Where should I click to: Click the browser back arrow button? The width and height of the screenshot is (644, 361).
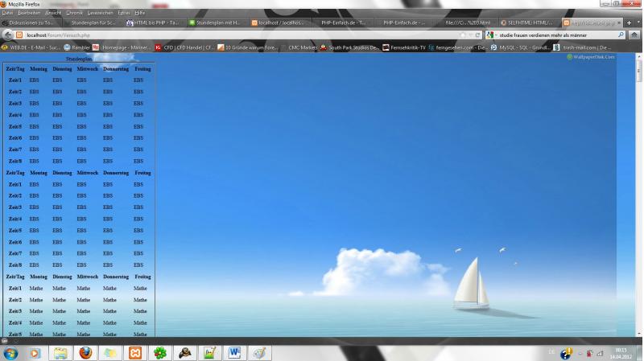(6, 35)
